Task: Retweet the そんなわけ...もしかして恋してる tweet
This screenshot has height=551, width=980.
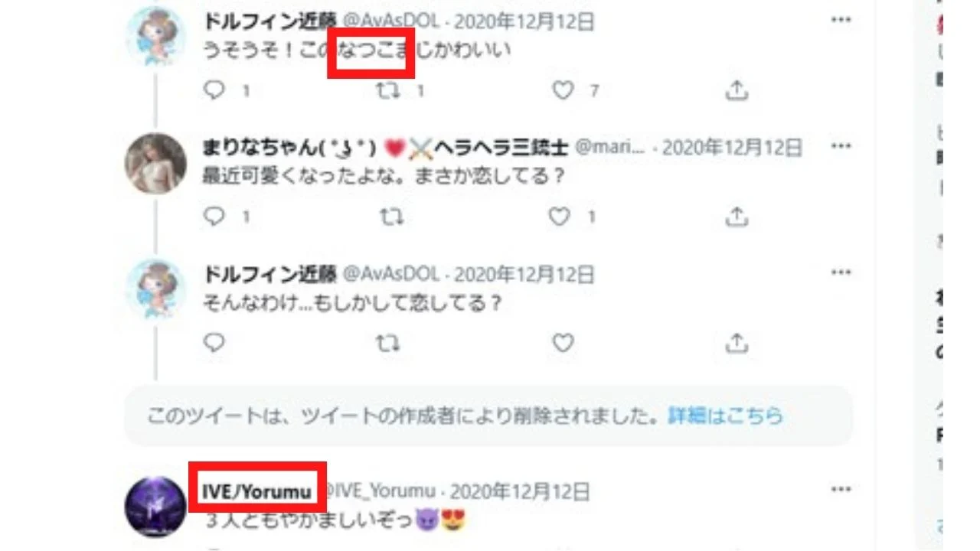Action: 390,342
